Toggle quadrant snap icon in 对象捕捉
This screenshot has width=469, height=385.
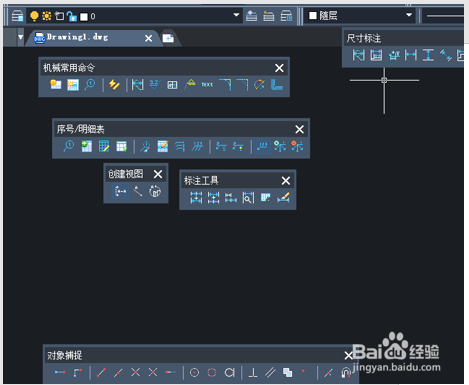(212, 372)
